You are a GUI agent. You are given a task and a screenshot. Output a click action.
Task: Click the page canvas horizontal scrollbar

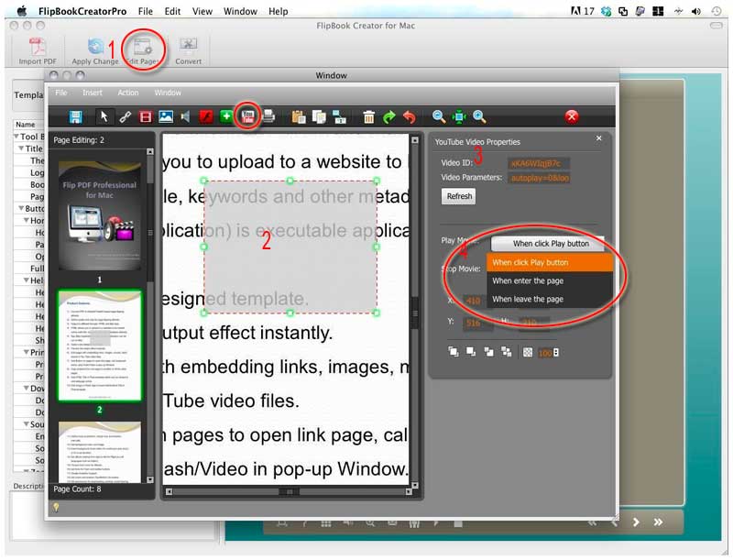[289, 492]
